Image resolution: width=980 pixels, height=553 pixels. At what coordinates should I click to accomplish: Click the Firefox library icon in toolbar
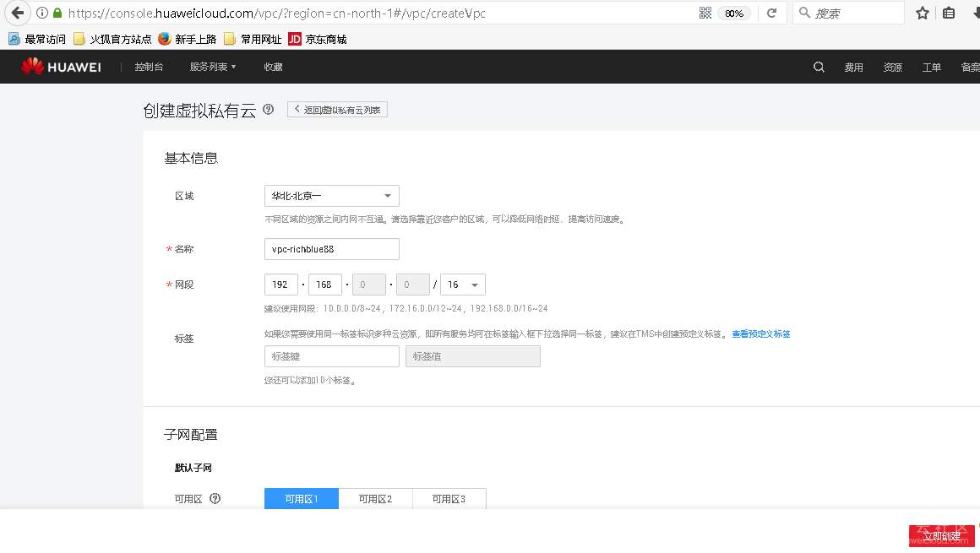[x=947, y=13]
